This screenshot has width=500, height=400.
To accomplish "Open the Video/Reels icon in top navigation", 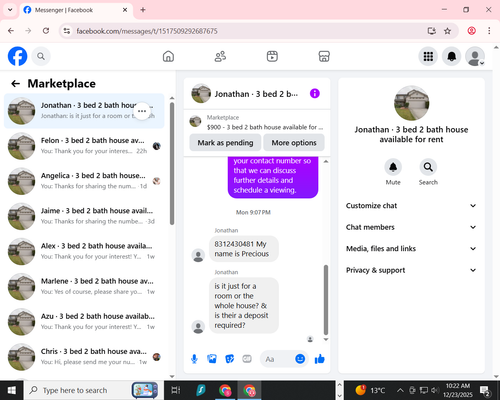I will coord(272,56).
